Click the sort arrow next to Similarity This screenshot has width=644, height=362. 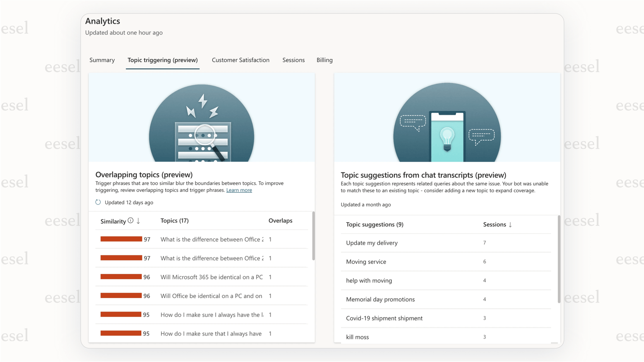coord(138,221)
